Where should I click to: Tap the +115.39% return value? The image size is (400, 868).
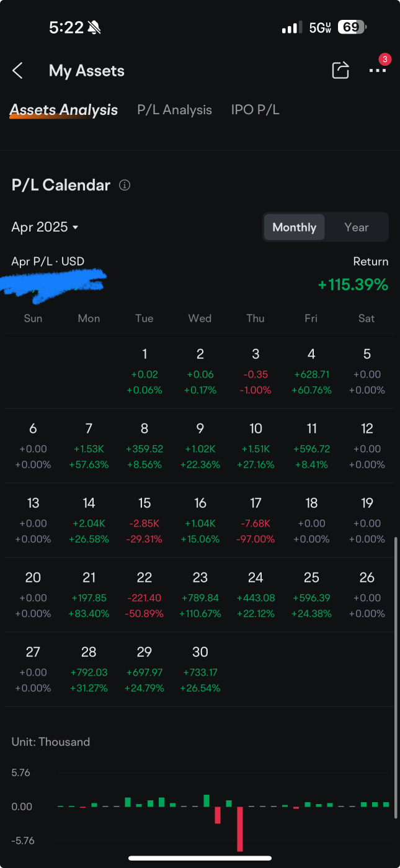pos(353,285)
